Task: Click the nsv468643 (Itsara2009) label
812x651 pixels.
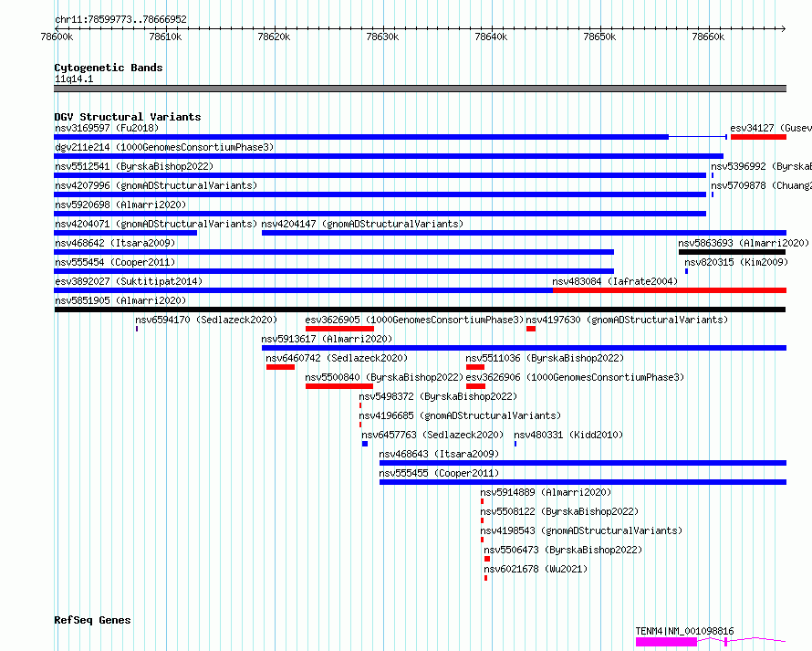Action: pyautogui.click(x=439, y=454)
